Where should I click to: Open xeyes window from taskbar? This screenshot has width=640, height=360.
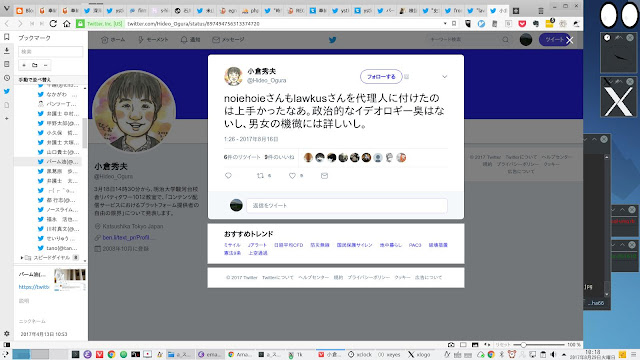[x=389, y=355]
